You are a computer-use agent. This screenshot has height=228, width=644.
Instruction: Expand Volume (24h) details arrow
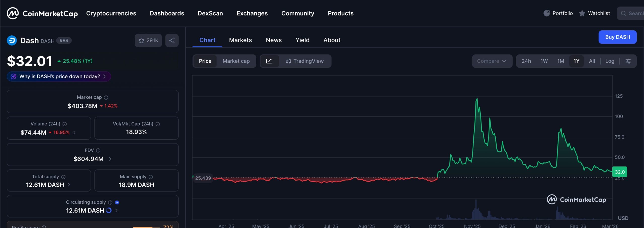pos(74,133)
